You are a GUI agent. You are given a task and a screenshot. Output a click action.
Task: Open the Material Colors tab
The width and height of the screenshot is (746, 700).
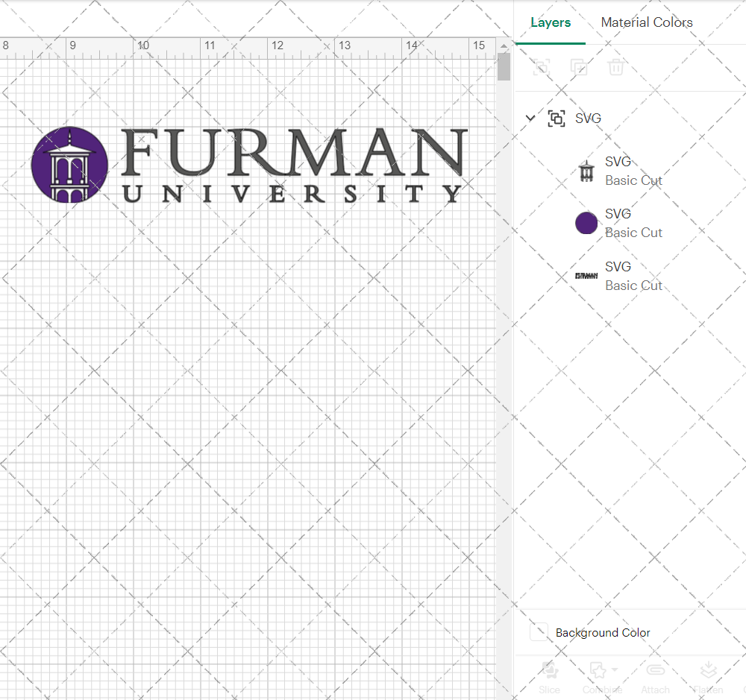point(647,22)
